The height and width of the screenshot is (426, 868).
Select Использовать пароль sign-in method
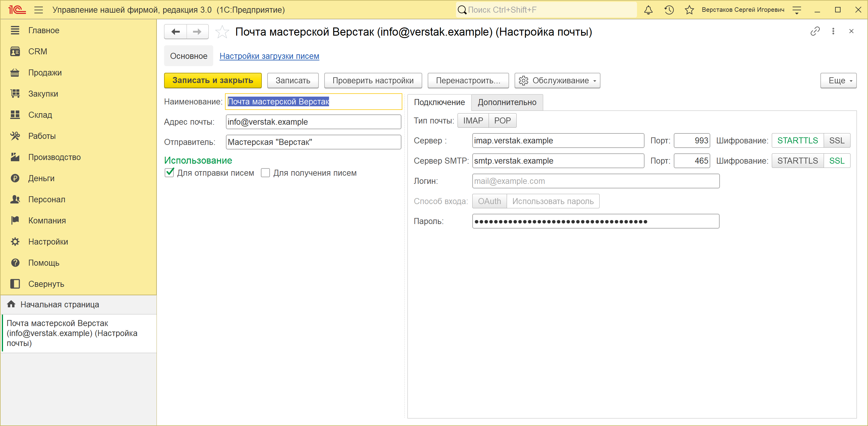553,201
